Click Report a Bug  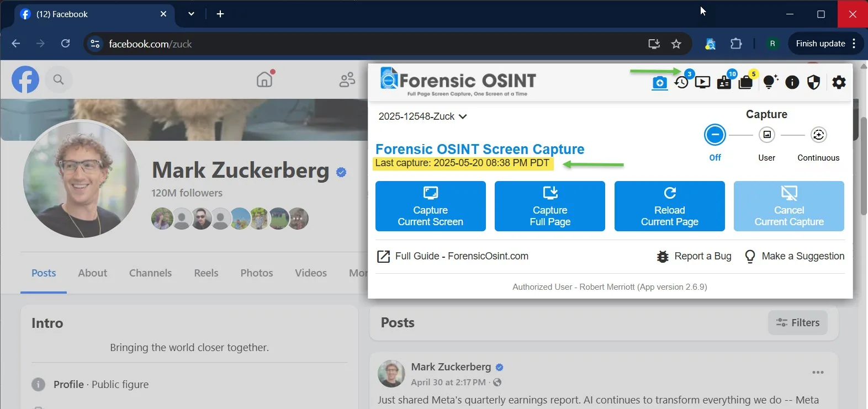[694, 256]
